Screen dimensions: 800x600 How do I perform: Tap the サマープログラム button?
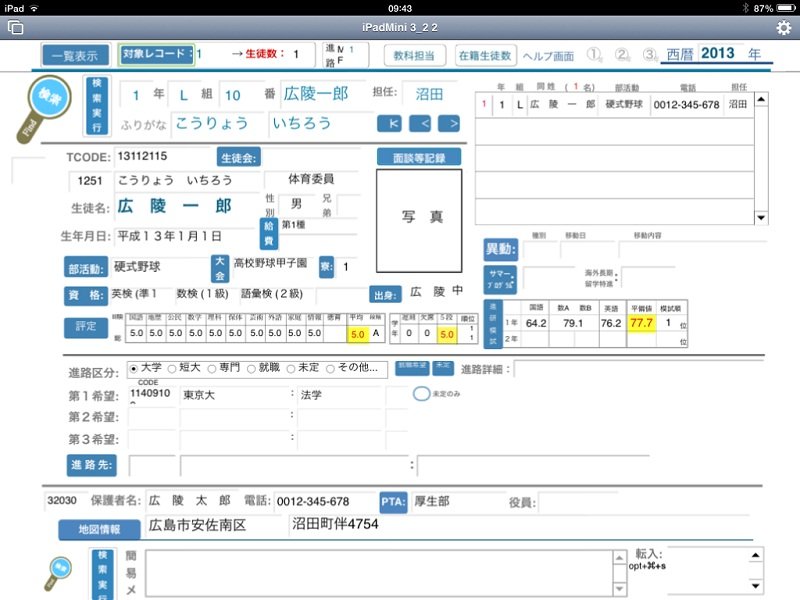(x=501, y=280)
